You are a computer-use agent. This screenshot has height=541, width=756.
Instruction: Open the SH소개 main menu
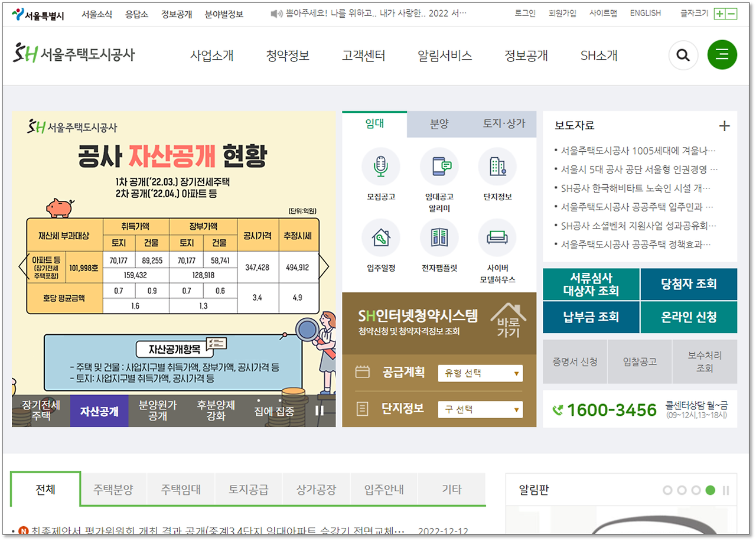[x=599, y=56]
